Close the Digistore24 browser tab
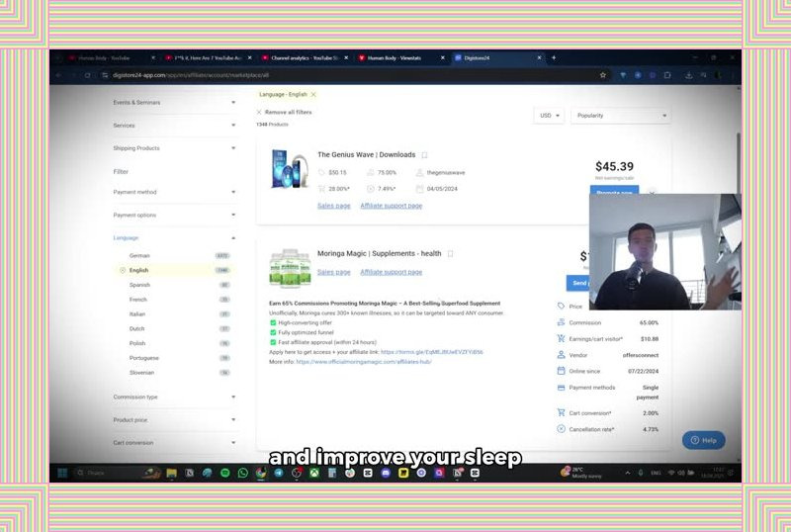This screenshot has height=532, width=791. (x=539, y=58)
